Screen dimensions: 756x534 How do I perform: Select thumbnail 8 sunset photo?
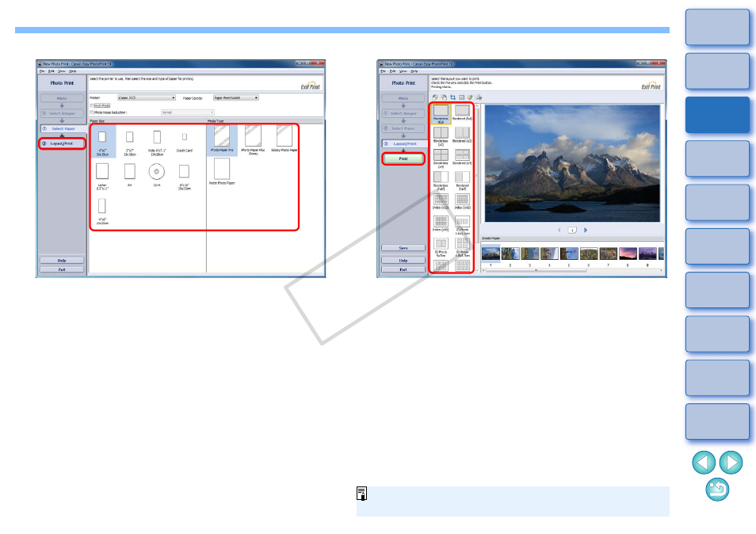coord(628,254)
